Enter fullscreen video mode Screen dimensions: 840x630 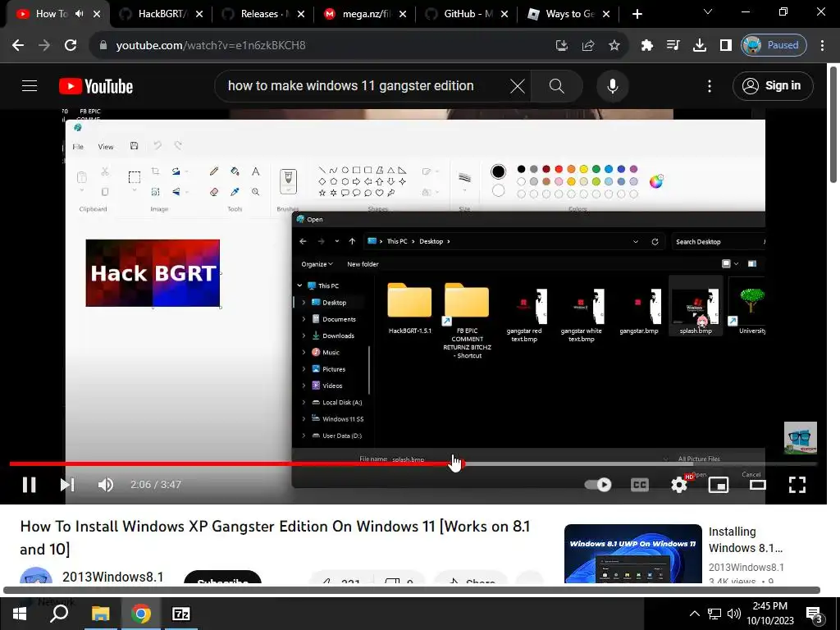797,484
